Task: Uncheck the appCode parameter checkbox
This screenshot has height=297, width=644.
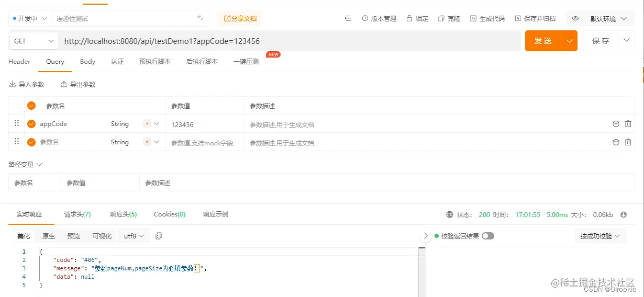Action: tap(31, 124)
